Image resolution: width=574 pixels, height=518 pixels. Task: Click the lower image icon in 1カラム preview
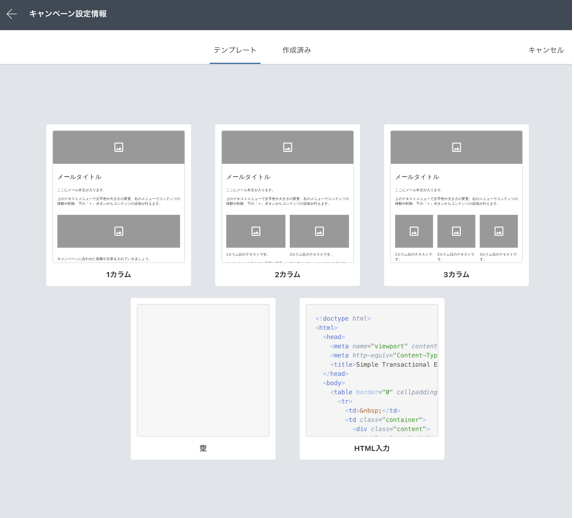click(119, 231)
